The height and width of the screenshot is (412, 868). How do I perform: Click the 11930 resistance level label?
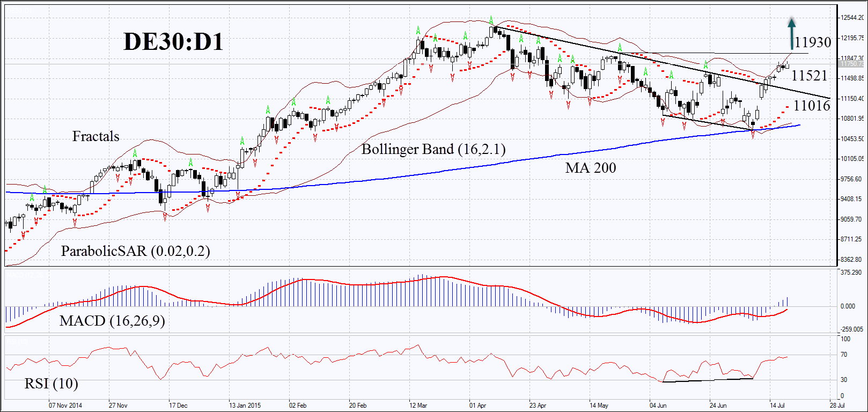[813, 42]
